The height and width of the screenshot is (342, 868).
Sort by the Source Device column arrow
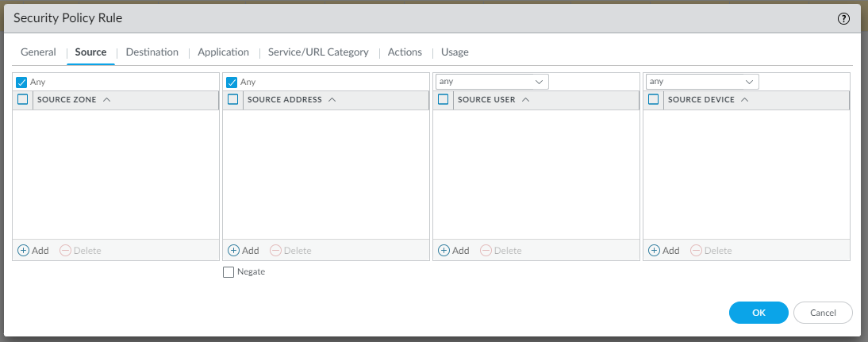pos(745,100)
